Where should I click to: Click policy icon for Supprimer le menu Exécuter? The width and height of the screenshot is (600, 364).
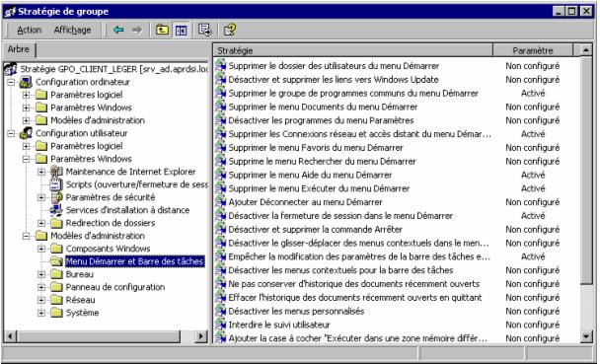(x=220, y=188)
